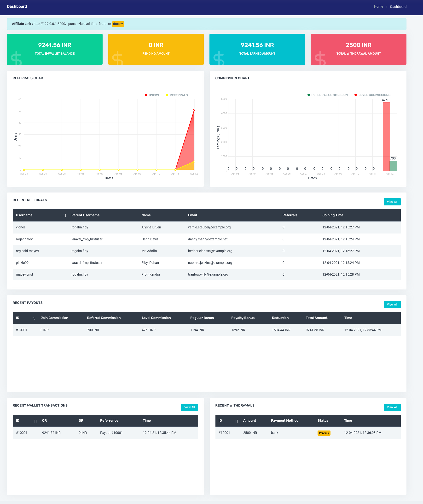View all Recent Referrals
The width and height of the screenshot is (423, 504).
392,202
